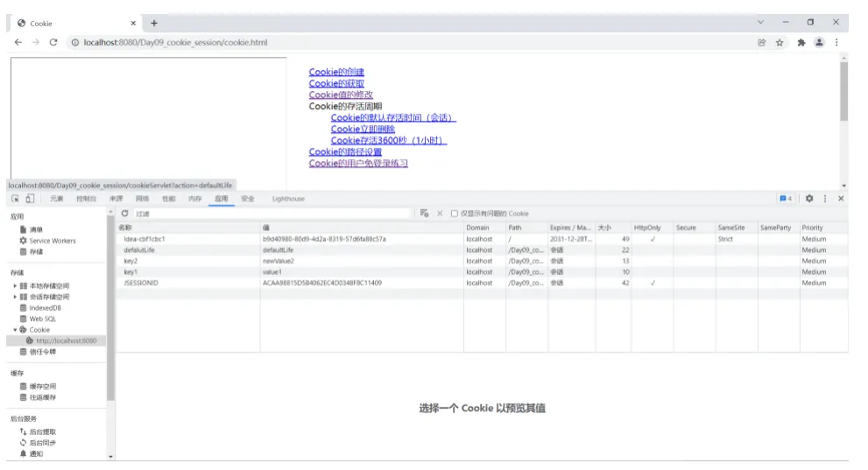Viewport: 868px width, 470px height.
Task: Reload the page with the refresh icon
Action: click(53, 43)
